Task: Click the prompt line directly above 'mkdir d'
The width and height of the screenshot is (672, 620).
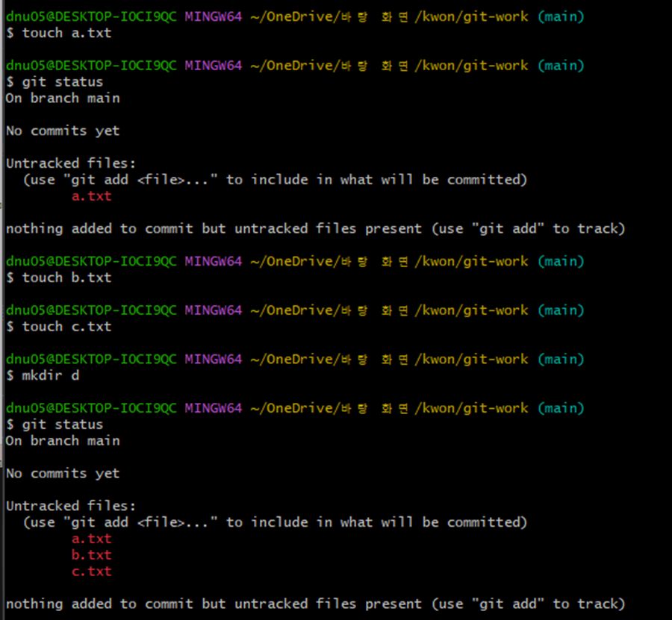Action: tap(295, 359)
